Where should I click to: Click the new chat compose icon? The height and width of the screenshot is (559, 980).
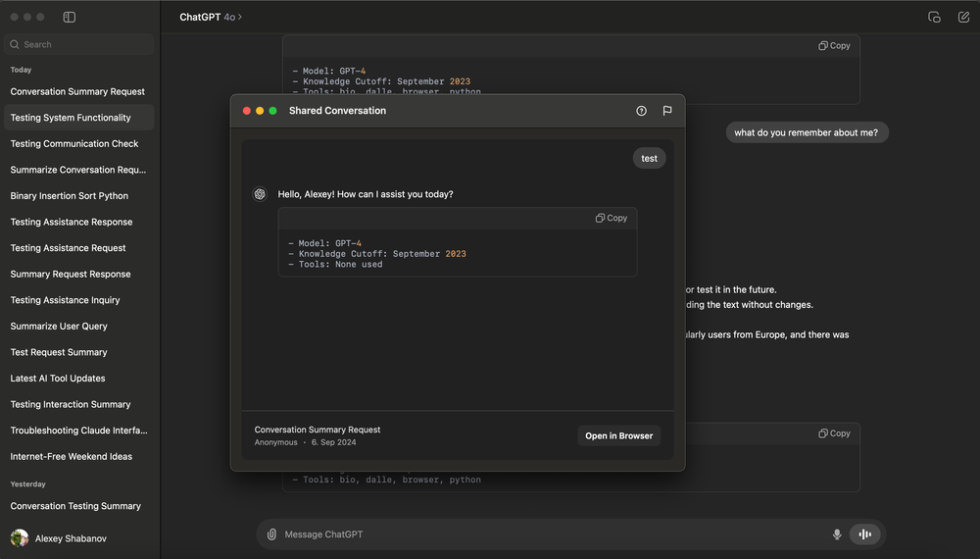(x=963, y=17)
